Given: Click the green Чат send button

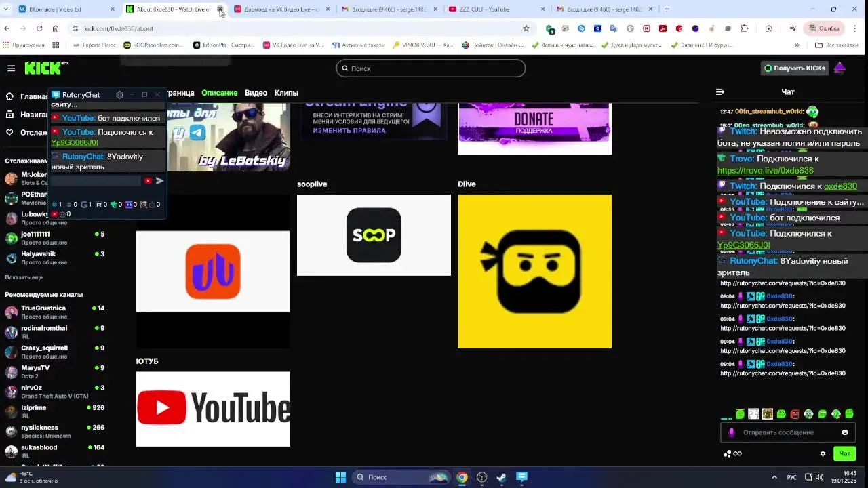Looking at the screenshot, I should tap(844, 454).
